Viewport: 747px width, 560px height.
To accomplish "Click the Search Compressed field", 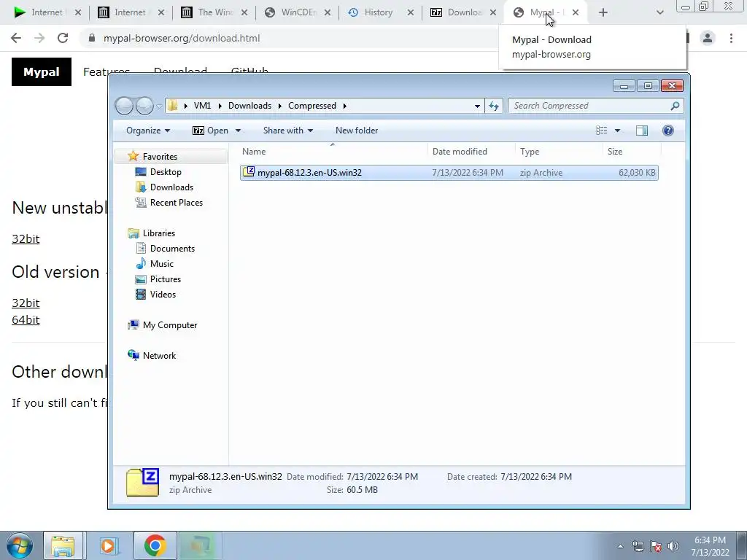I will tap(595, 106).
